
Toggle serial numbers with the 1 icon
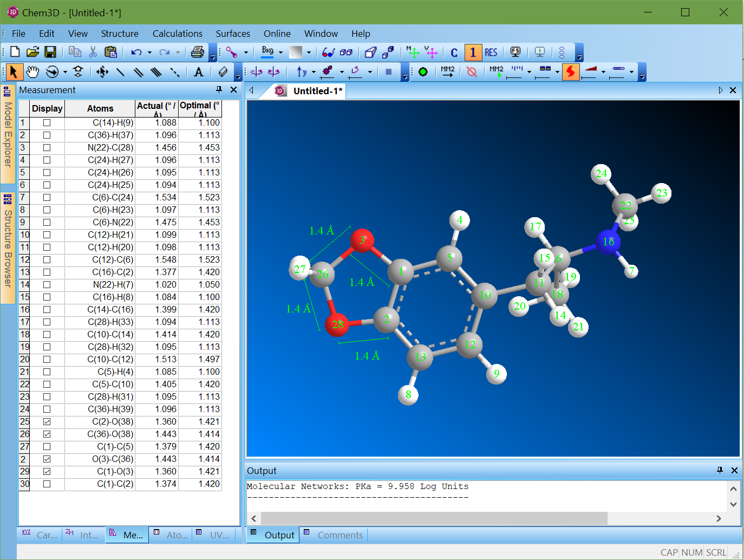(473, 52)
